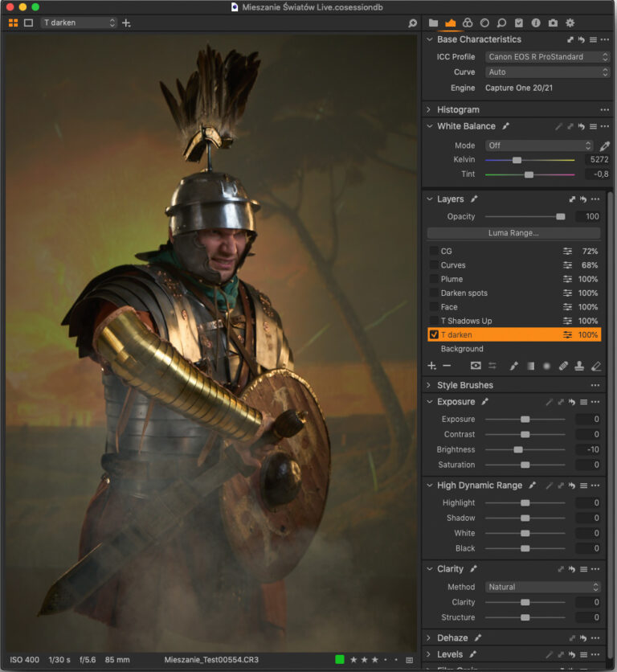Viewport: 617px width, 672px height.
Task: Open the Clarity Method dropdown
Action: pos(543,587)
